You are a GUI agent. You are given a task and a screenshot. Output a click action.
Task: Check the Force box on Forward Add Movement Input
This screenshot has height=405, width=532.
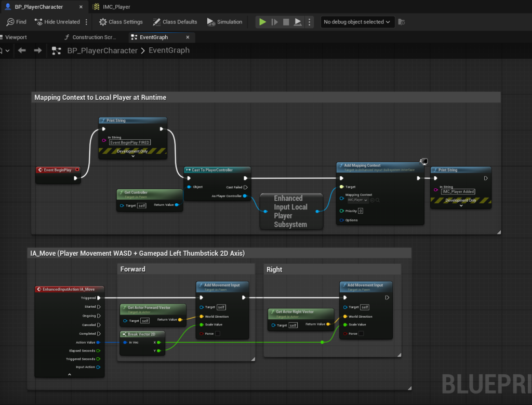(x=217, y=333)
